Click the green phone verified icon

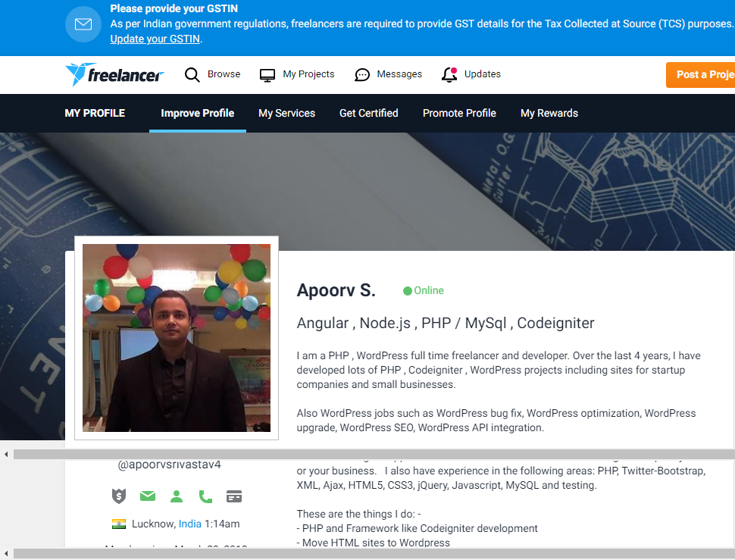click(x=205, y=496)
